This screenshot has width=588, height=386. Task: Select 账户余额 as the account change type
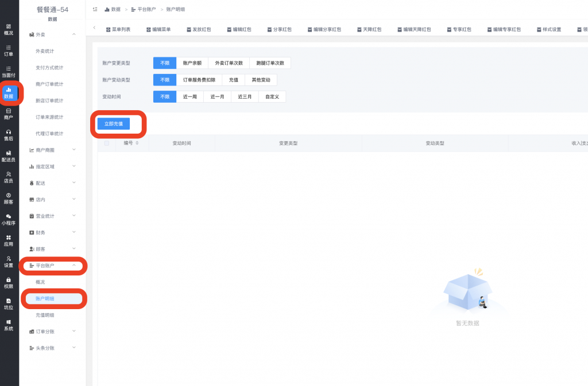click(x=191, y=63)
